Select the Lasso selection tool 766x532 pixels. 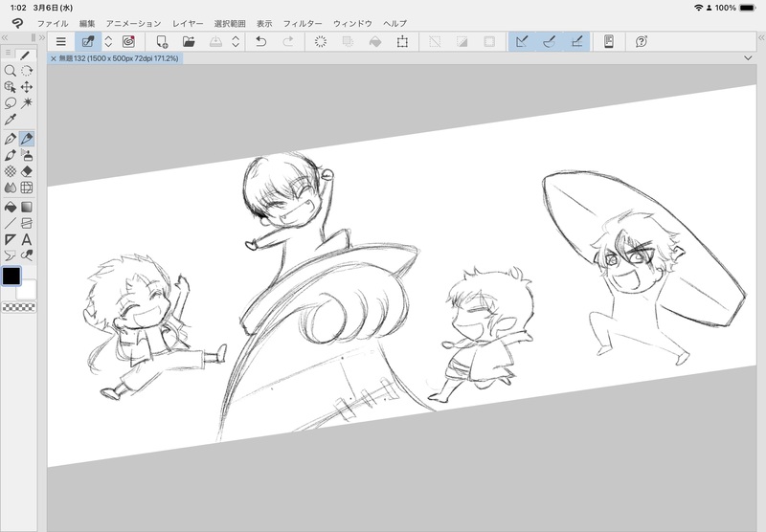(x=10, y=103)
